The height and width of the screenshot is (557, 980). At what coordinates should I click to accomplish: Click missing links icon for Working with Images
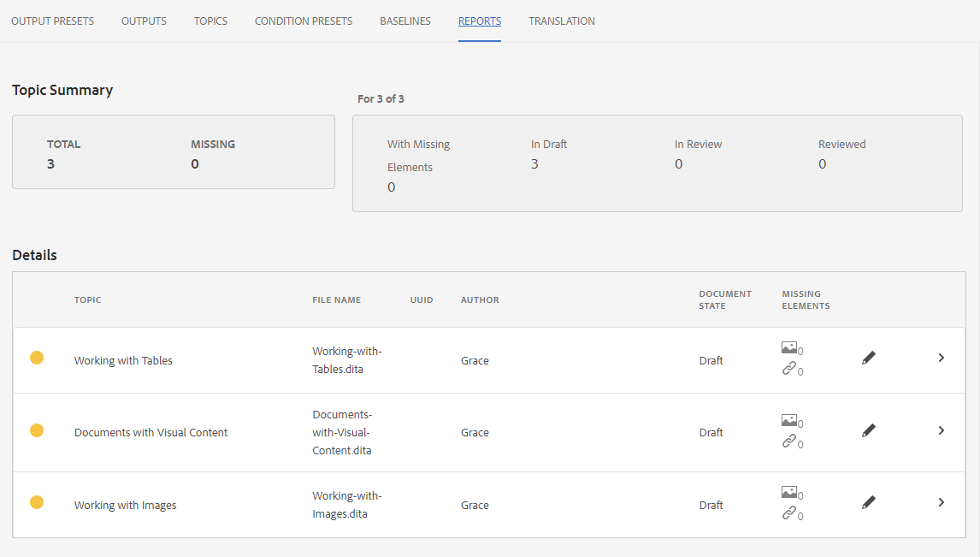788,513
